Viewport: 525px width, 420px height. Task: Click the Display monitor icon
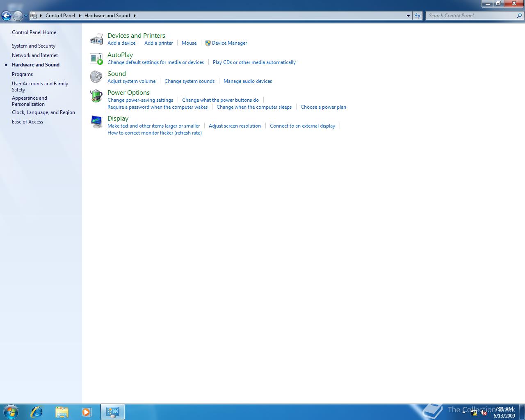(x=96, y=122)
